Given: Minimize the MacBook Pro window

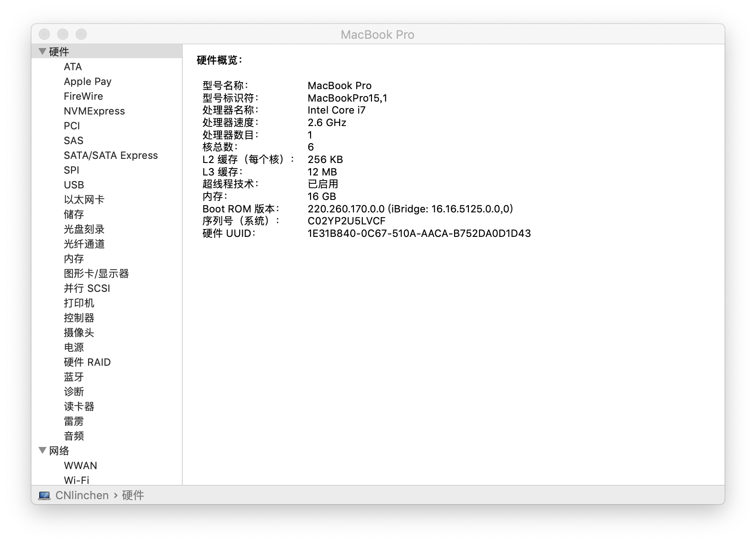Looking at the screenshot, I should coord(63,34).
